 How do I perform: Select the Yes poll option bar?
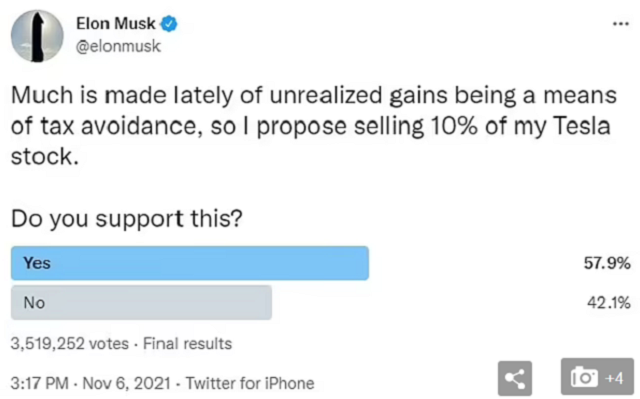coord(320,263)
